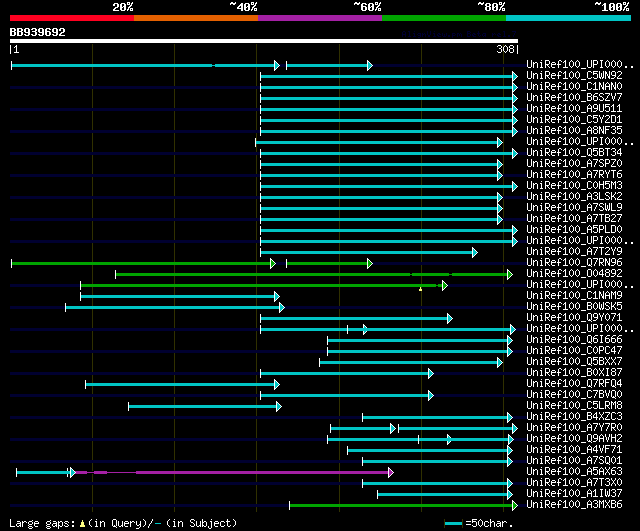This screenshot has height=531, width=640.
Task: Open hit UniRef100_C5Y2D1
Action: click(x=574, y=120)
